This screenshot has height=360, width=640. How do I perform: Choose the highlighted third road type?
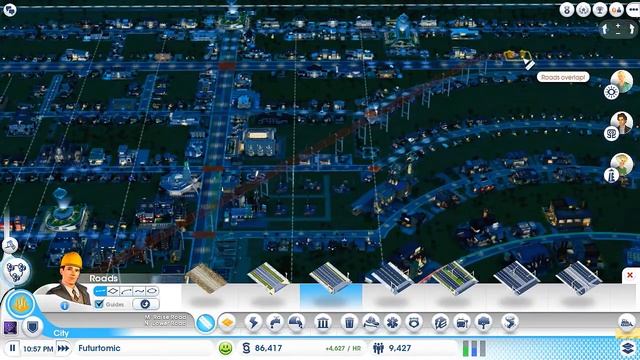pyautogui.click(x=331, y=280)
